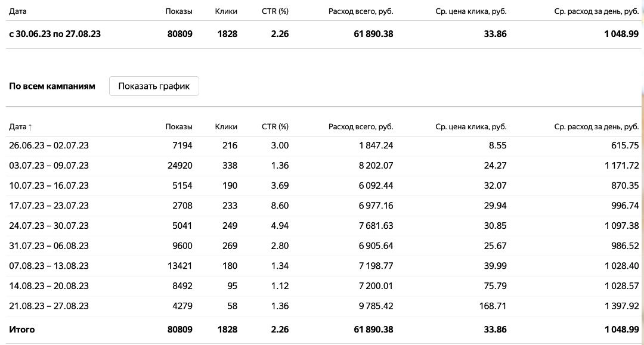
Task: Click the Итого label in the totals row
Action: [x=22, y=330]
